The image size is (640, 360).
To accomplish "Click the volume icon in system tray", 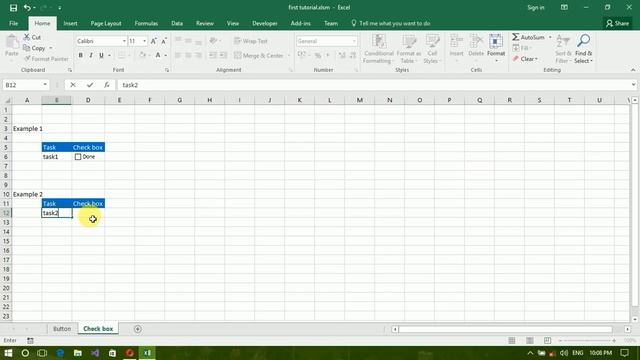I will tap(564, 353).
